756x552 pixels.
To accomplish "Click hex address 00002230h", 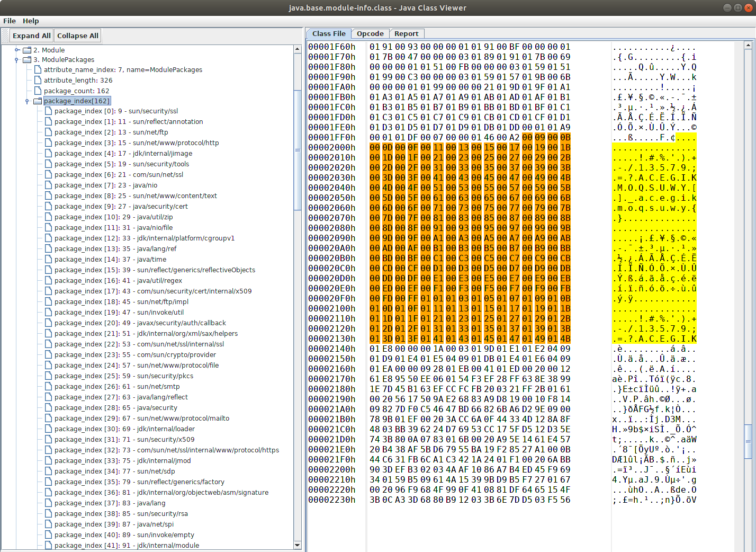I will pos(332,500).
